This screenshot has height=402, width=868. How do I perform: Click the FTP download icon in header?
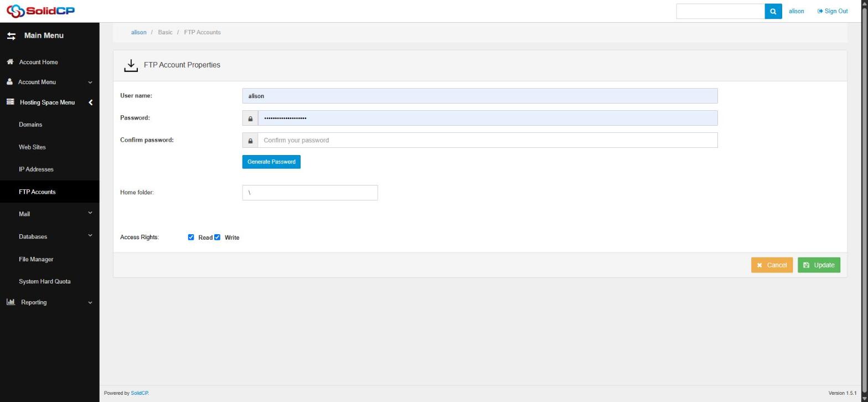tap(131, 65)
